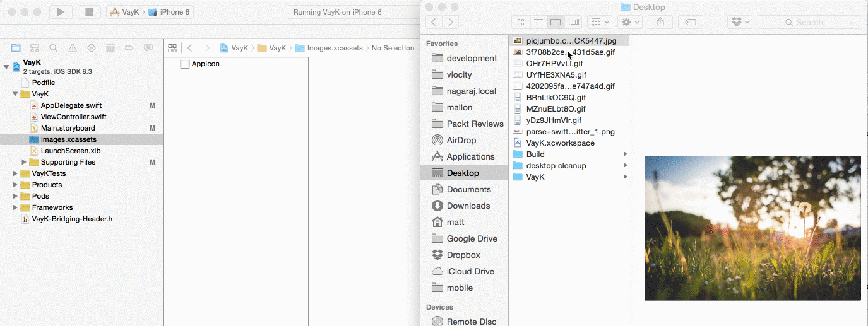Show the Issue navigator warning icon
Image resolution: width=868 pixels, height=326 pixels.
tap(73, 48)
